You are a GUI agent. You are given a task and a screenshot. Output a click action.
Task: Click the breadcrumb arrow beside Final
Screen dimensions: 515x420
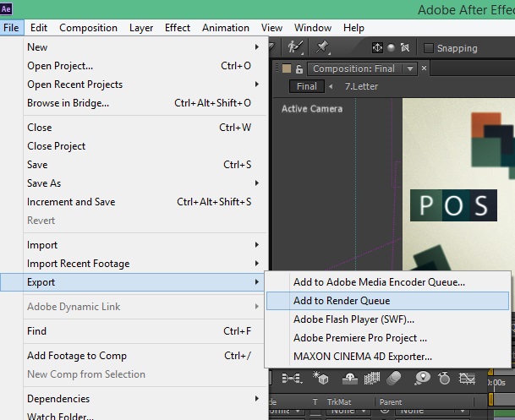[331, 86]
